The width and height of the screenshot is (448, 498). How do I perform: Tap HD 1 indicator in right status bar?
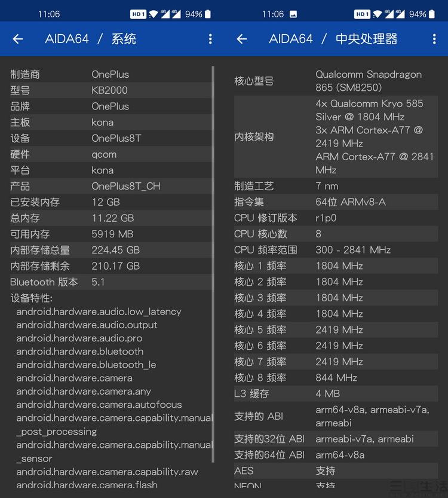tap(362, 14)
